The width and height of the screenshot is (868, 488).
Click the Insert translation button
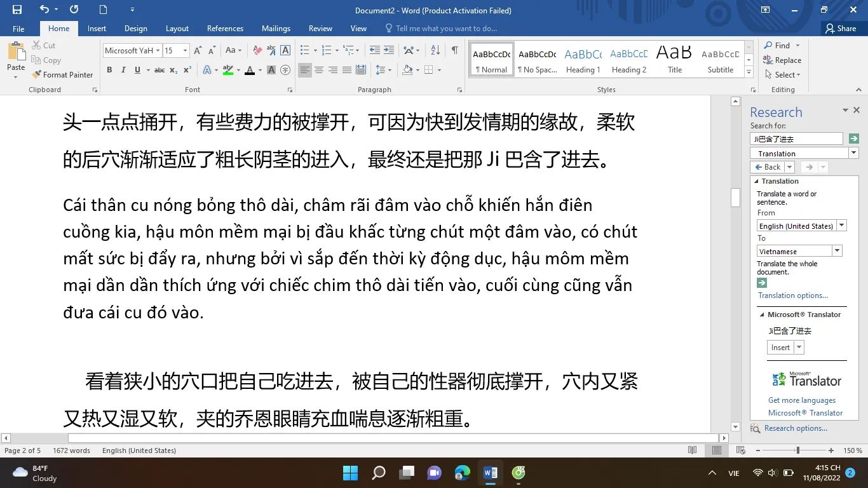tap(780, 348)
